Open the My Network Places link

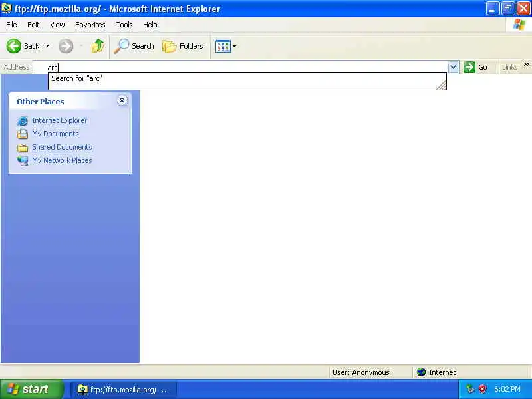tap(62, 160)
